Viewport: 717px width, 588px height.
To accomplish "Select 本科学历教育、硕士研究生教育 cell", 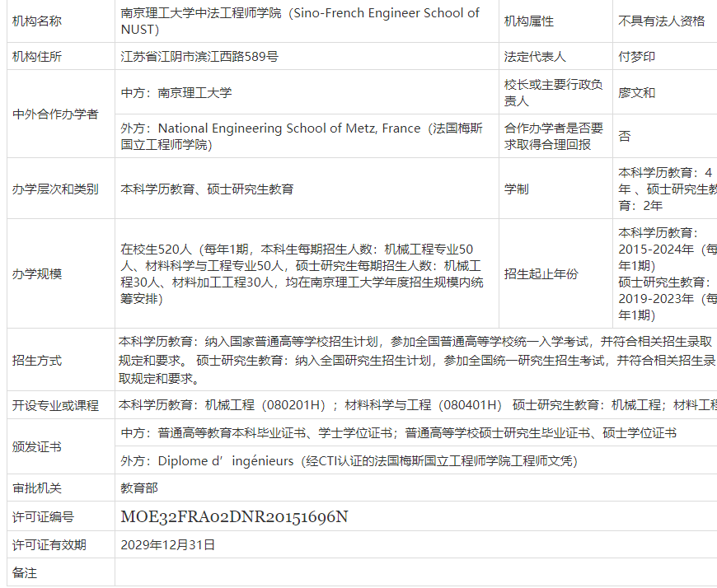I will (x=207, y=189).
